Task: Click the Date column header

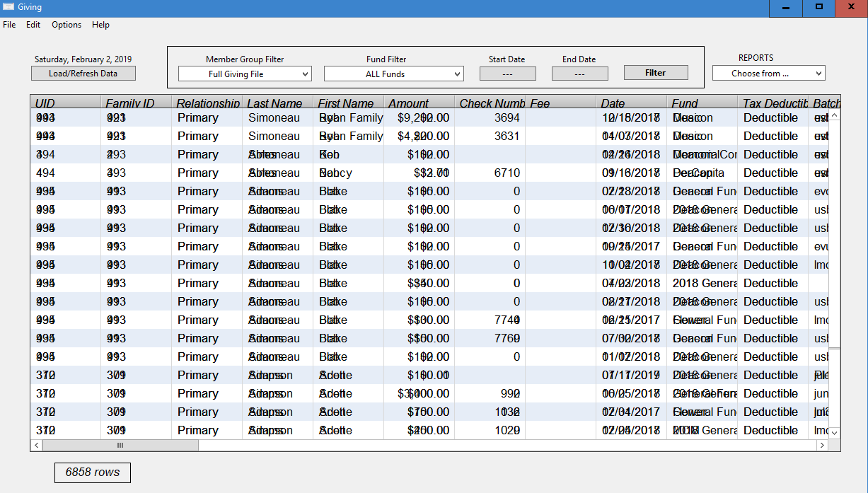Action: [613, 103]
